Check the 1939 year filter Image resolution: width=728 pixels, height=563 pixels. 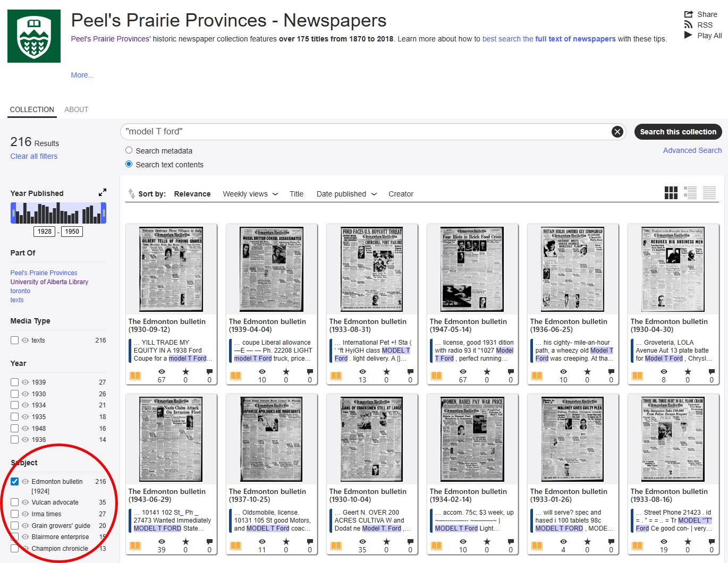click(x=14, y=382)
